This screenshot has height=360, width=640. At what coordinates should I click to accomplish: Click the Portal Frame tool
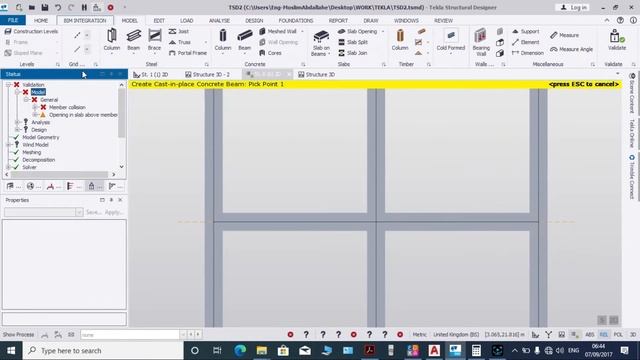[x=187, y=53]
